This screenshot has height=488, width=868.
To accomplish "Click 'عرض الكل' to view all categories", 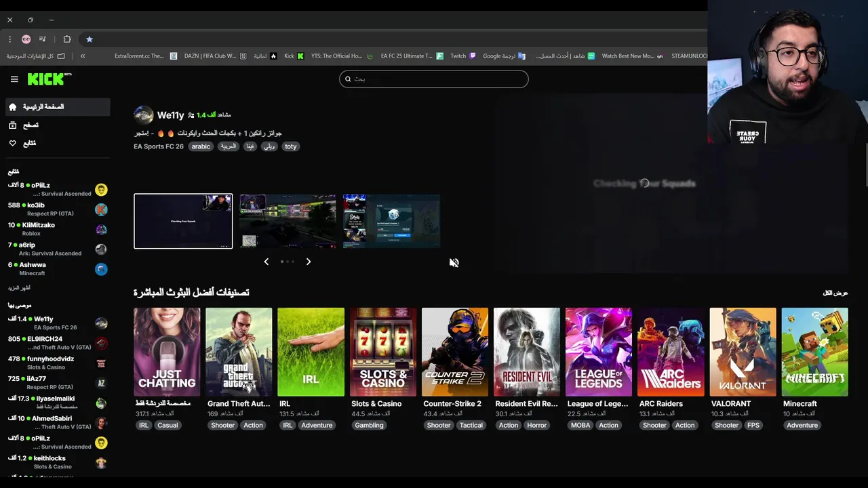I will [835, 293].
